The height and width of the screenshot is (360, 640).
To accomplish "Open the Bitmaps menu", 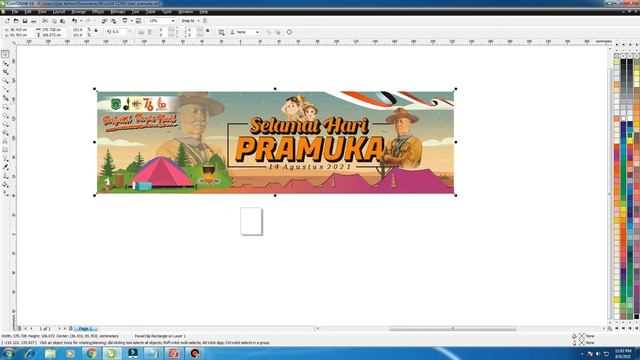I will pos(118,12).
